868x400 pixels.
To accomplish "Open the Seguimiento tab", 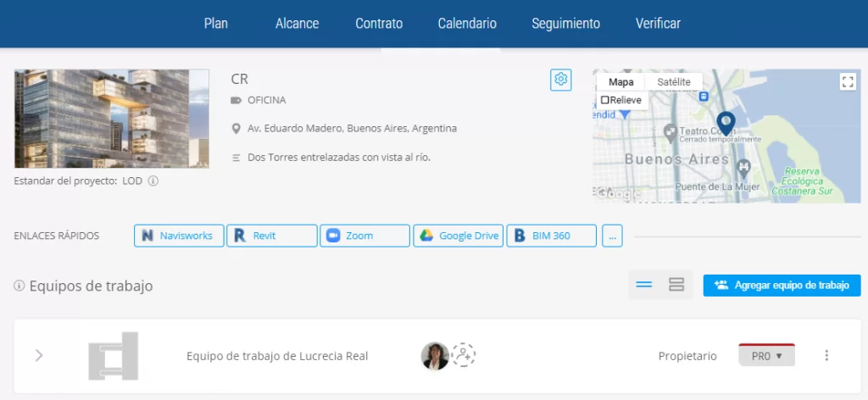I will coord(565,24).
